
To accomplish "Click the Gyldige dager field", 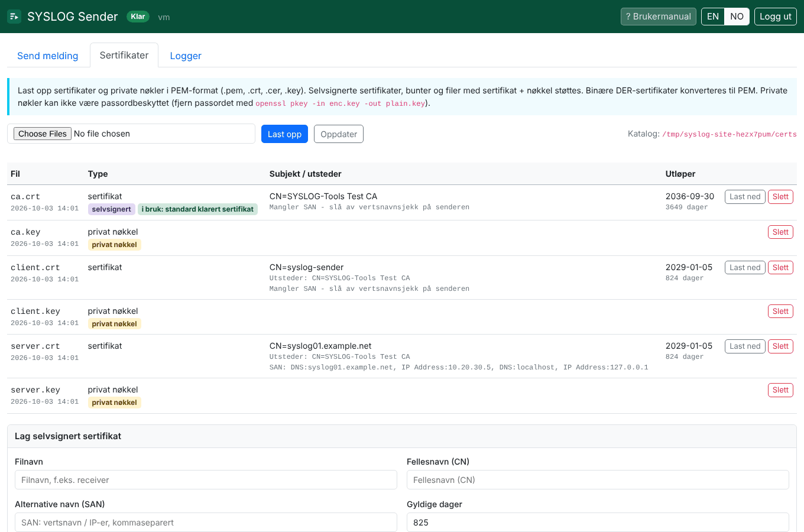I will coord(598,523).
